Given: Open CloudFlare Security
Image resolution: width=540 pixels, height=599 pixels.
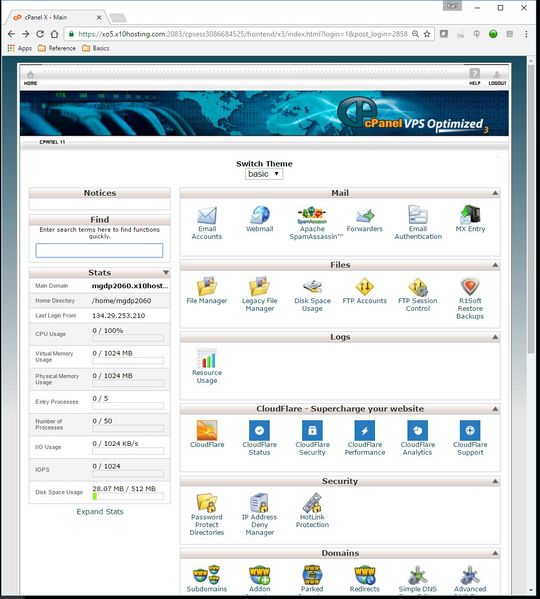Looking at the screenshot, I should coord(312,438).
